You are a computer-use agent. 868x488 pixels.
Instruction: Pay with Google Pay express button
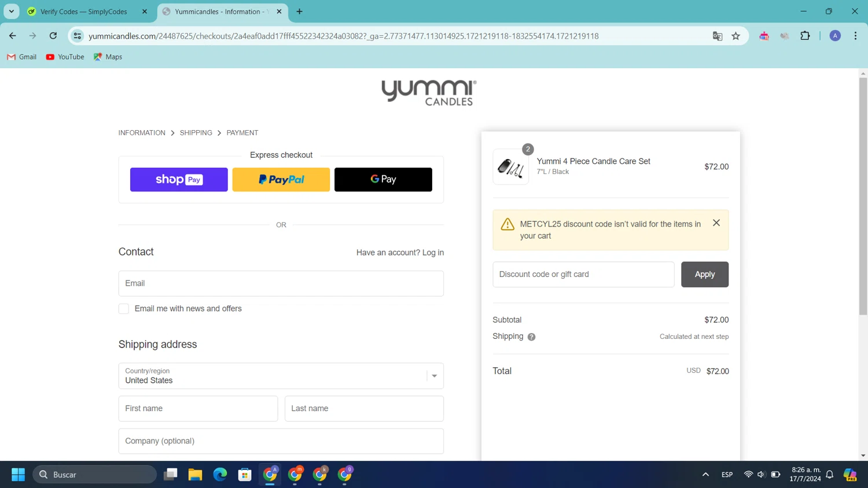(x=383, y=180)
